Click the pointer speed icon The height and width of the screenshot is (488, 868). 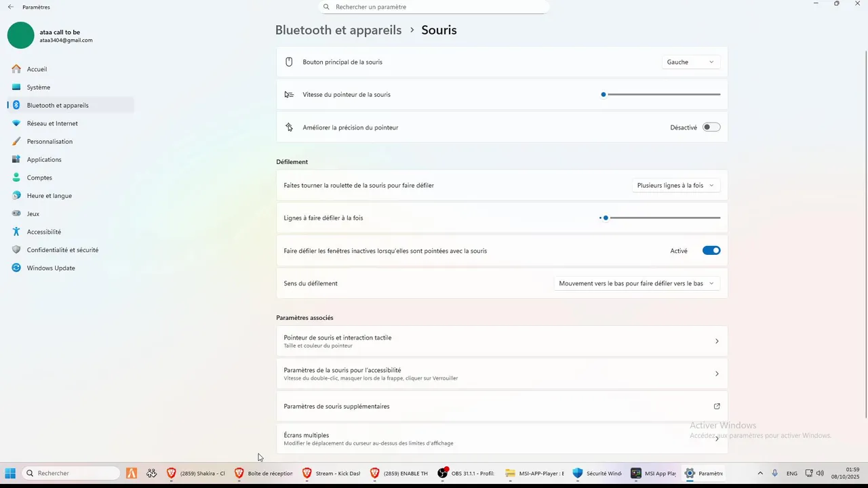(x=289, y=94)
